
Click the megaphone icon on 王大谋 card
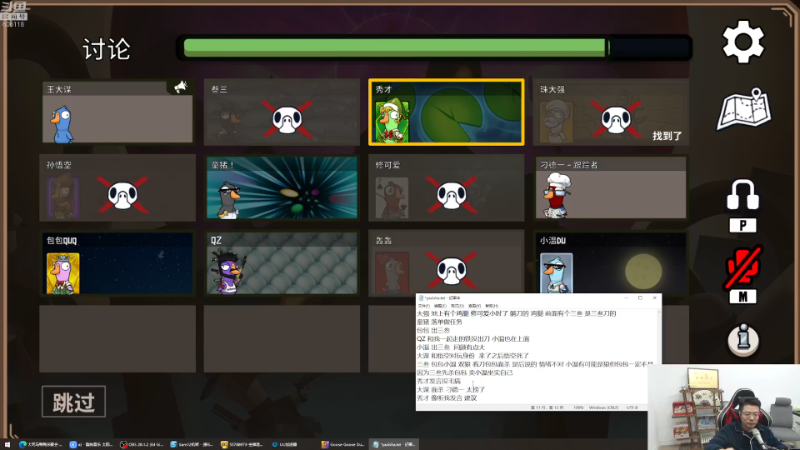[x=180, y=87]
